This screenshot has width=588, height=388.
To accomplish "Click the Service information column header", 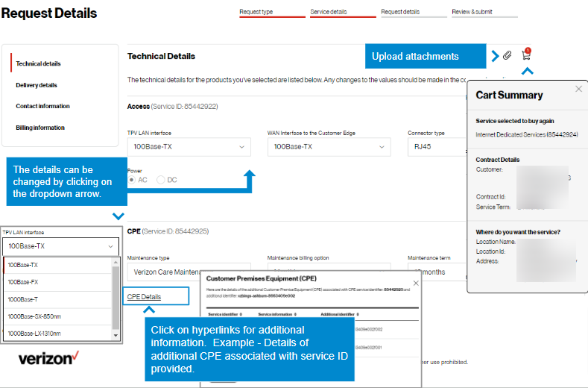I will 277,314.
